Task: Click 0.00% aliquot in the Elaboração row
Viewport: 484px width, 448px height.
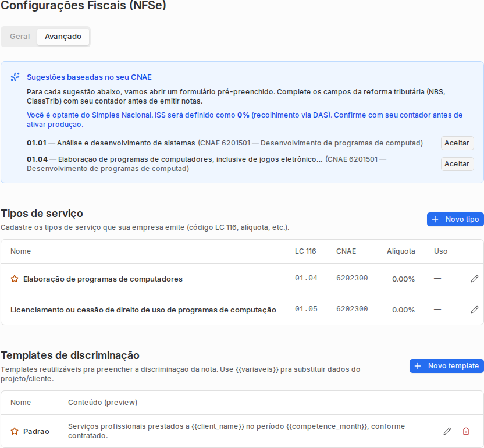Action: 403,279
